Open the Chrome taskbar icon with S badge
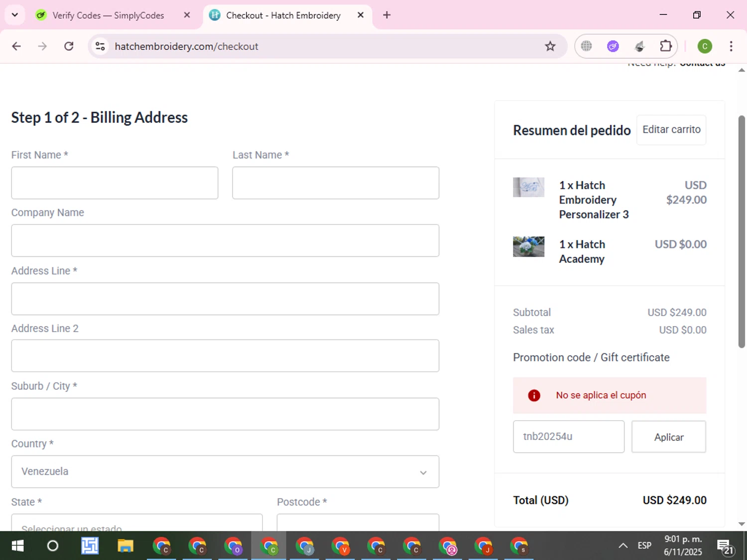747x560 pixels. tap(519, 546)
